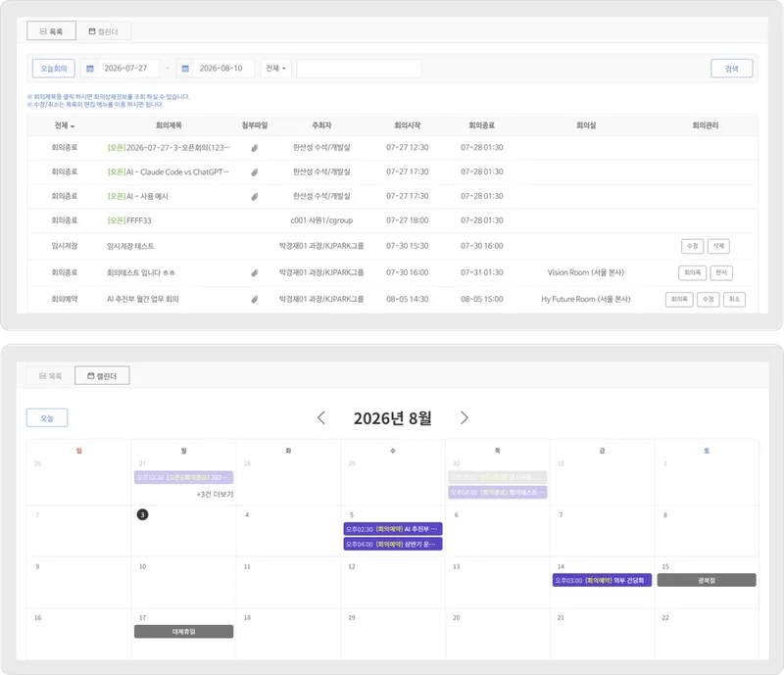Click calendar icon beside 2026-07-27 start date

(x=90, y=69)
